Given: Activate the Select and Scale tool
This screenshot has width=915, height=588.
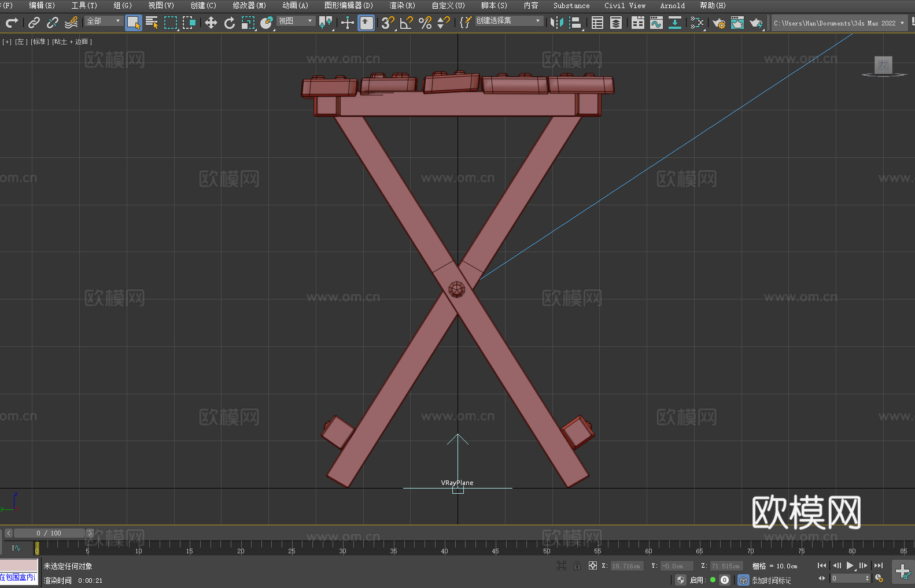Looking at the screenshot, I should (x=248, y=23).
